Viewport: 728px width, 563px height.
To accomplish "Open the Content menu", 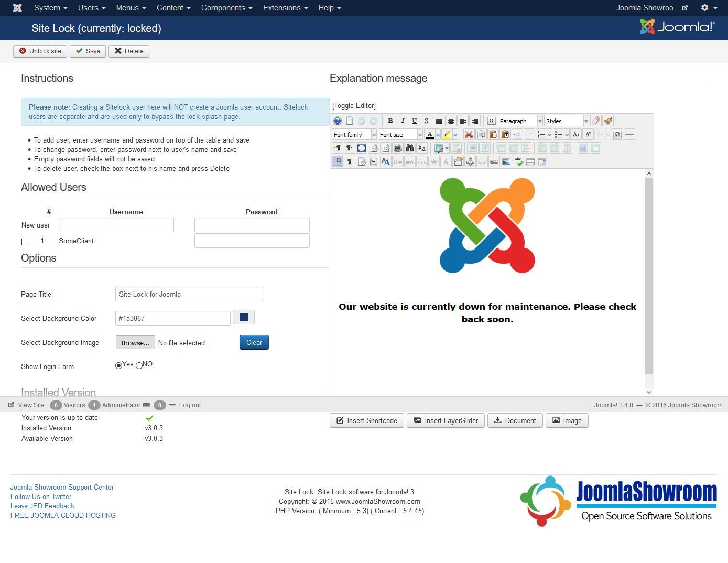I will 173,8.
